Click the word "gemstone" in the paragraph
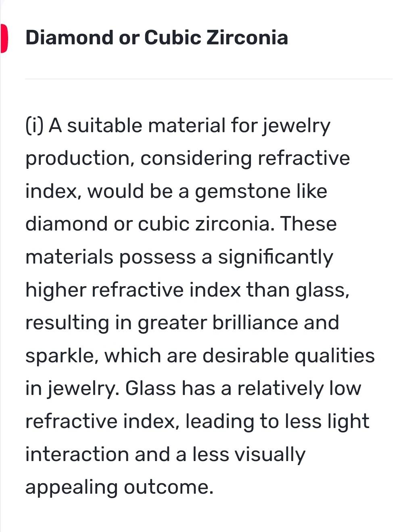 pyautogui.click(x=242, y=191)
